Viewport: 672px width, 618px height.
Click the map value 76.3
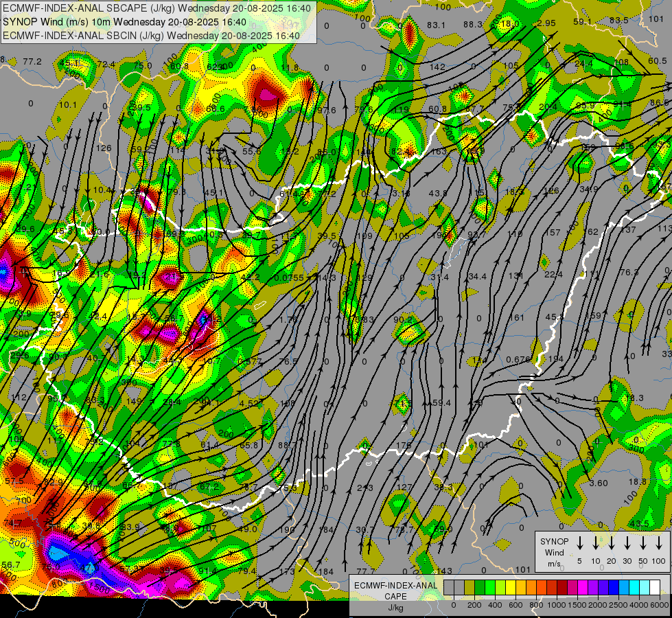629,273
